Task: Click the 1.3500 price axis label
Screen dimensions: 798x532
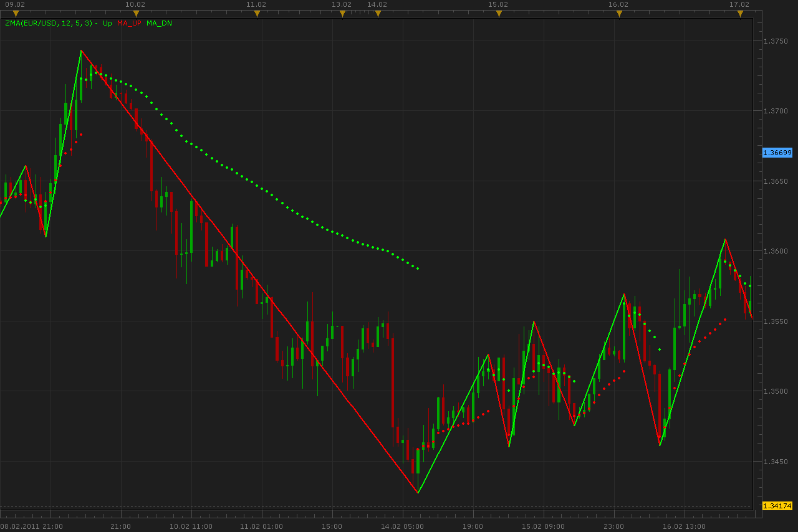Action: click(x=776, y=391)
